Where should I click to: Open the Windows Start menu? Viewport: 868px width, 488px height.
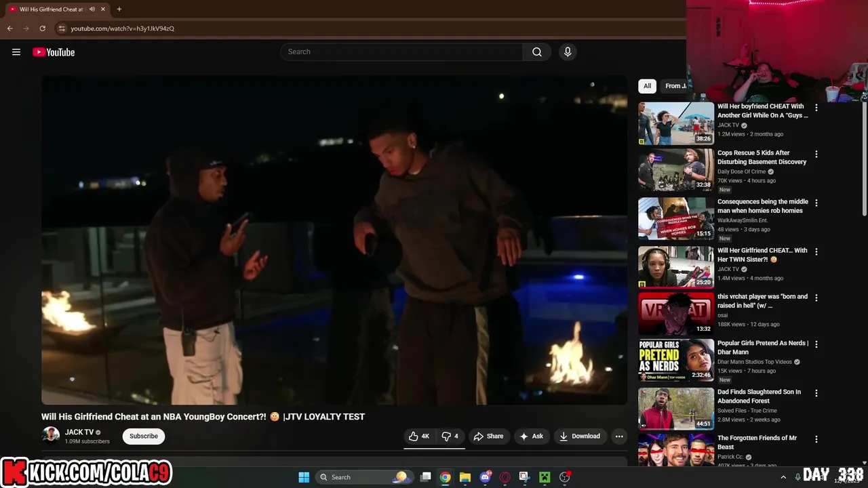(304, 477)
